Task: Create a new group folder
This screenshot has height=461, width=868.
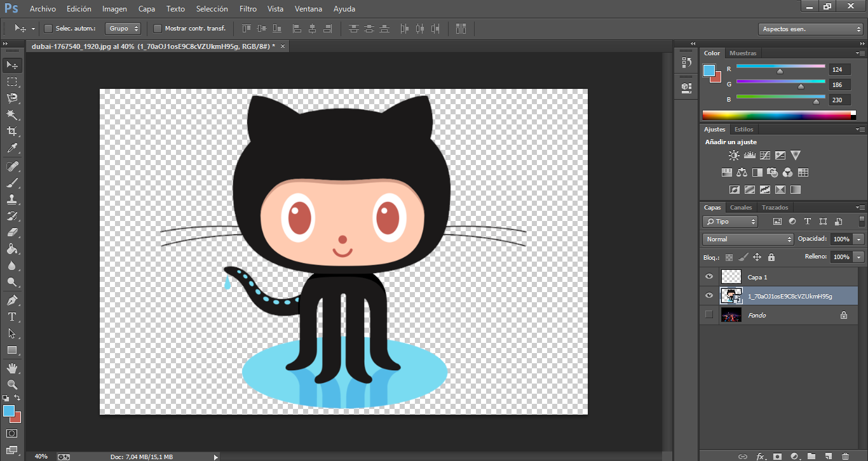Action: coord(811,456)
